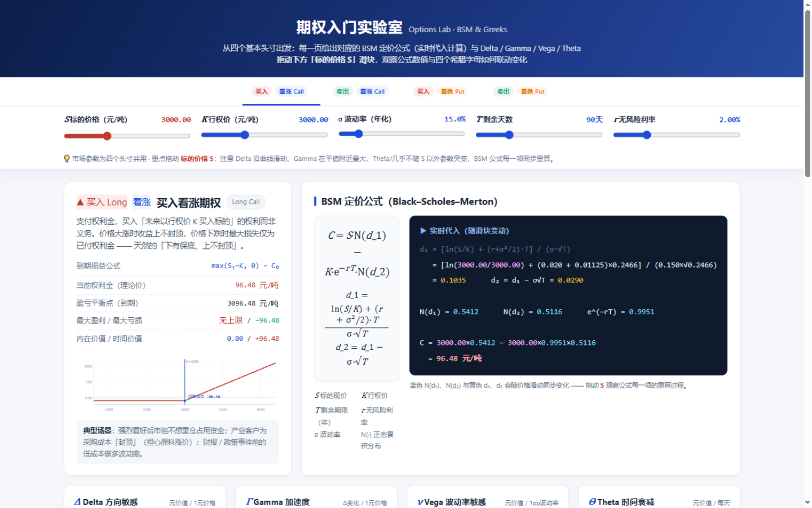Screen dimensions: 812x508
Task: Click the ν symbol on Vega card
Action: [x=420, y=502]
